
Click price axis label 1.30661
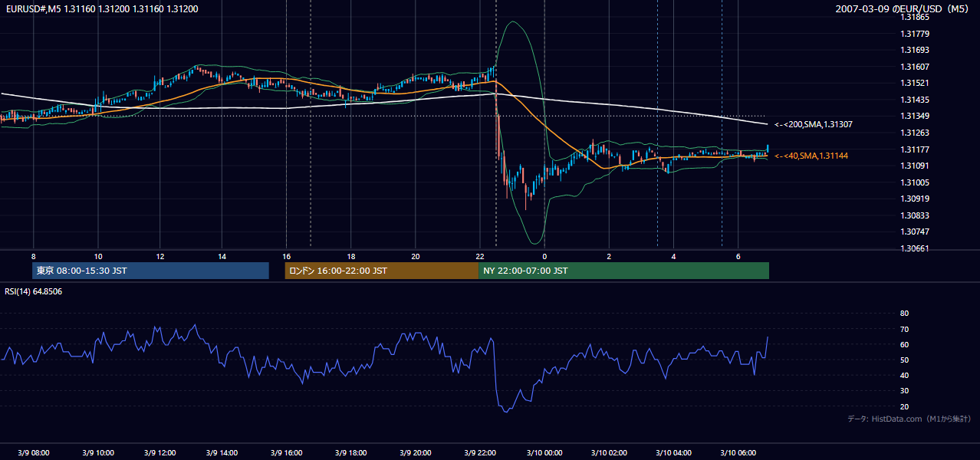[x=914, y=248]
